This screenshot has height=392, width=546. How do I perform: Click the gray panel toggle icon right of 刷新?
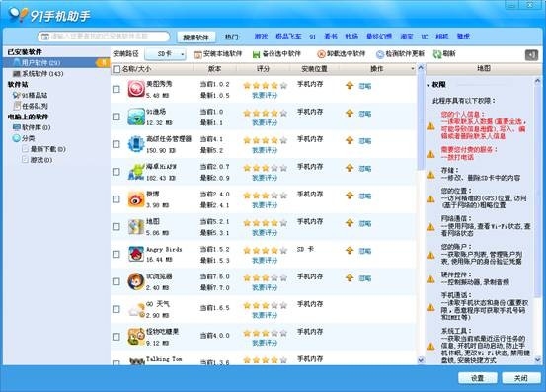[x=531, y=54]
